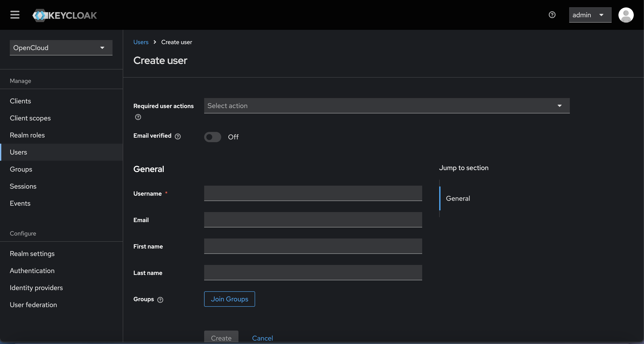644x344 pixels.
Task: Jump to General section link
Action: click(x=458, y=198)
